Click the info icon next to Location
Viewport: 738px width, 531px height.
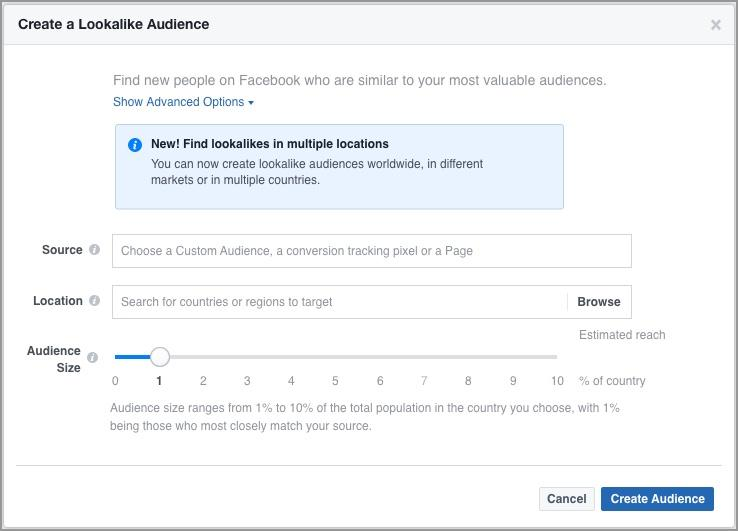tap(94, 301)
